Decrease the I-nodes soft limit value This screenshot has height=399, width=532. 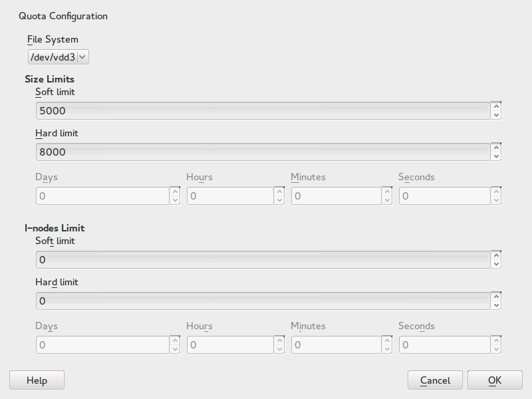point(495,264)
